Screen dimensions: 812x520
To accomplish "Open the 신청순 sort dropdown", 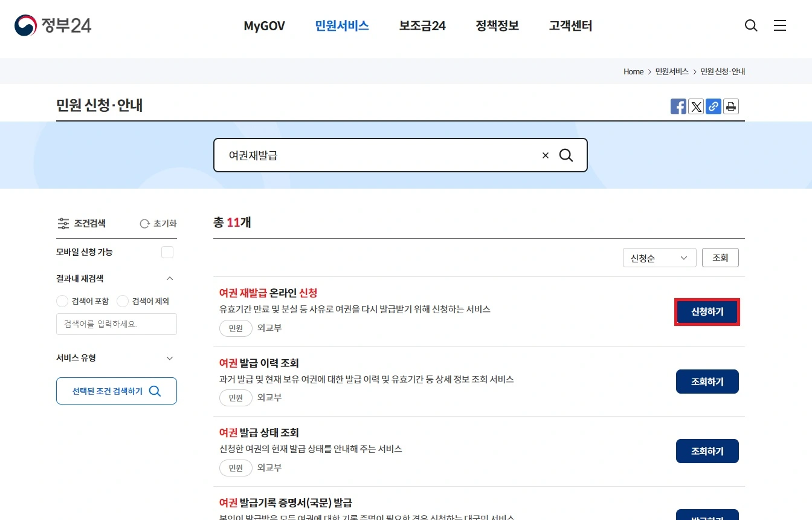I will (659, 258).
